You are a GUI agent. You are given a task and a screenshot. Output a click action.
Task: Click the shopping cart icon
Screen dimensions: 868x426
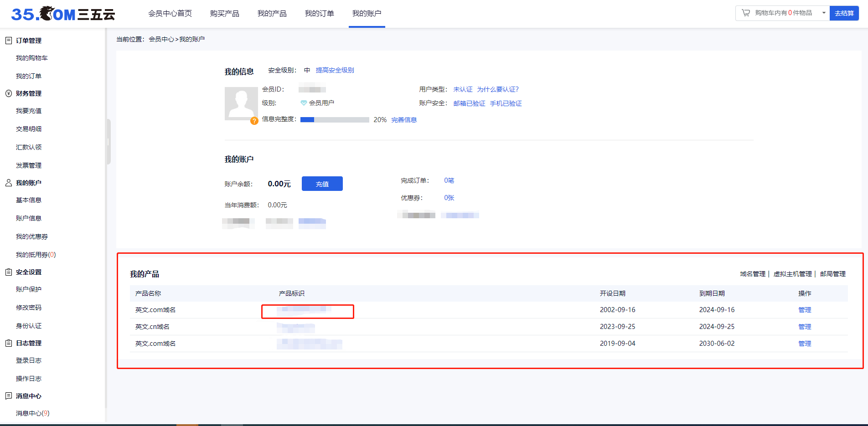pyautogui.click(x=746, y=13)
